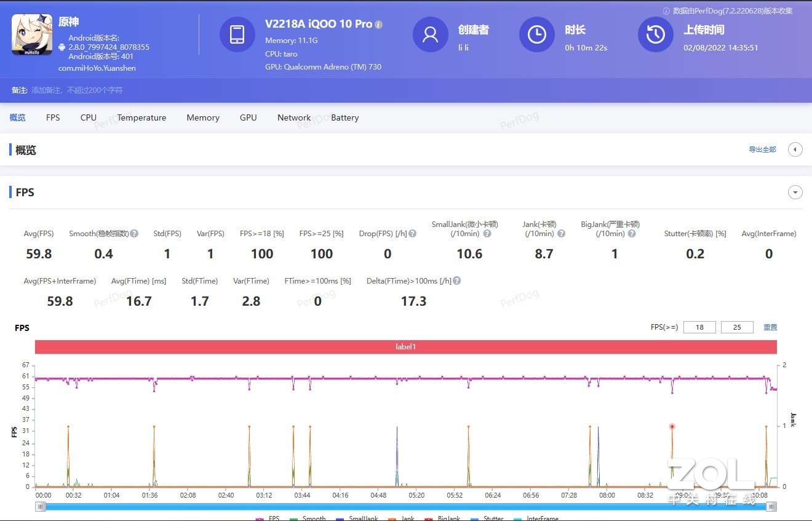
Task: Click the left handle of timeline range slider
Action: click(41, 507)
